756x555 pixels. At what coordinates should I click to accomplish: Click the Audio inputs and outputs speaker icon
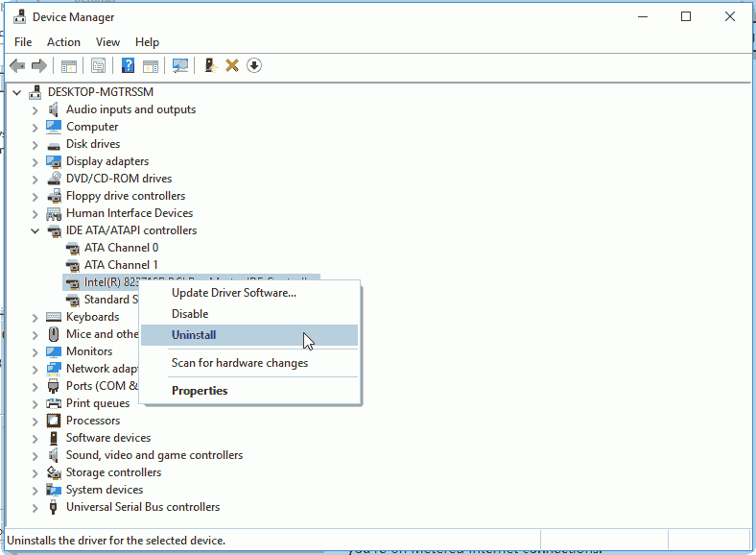54,109
